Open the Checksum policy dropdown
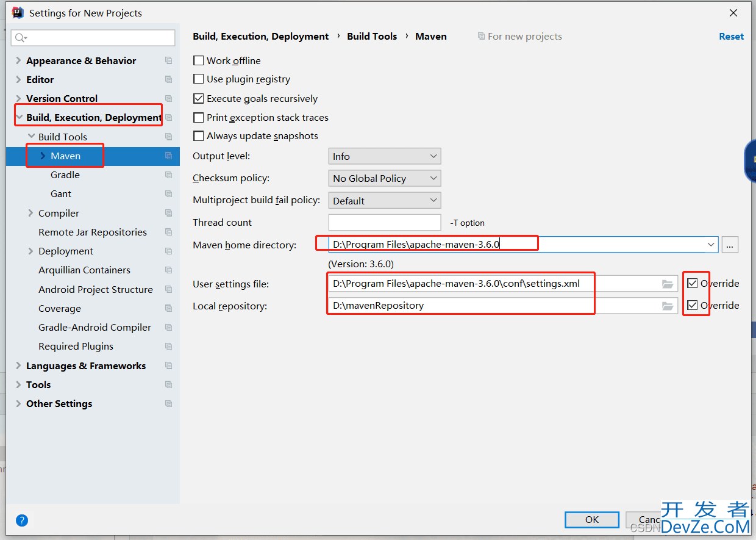This screenshot has height=540, width=756. (385, 179)
